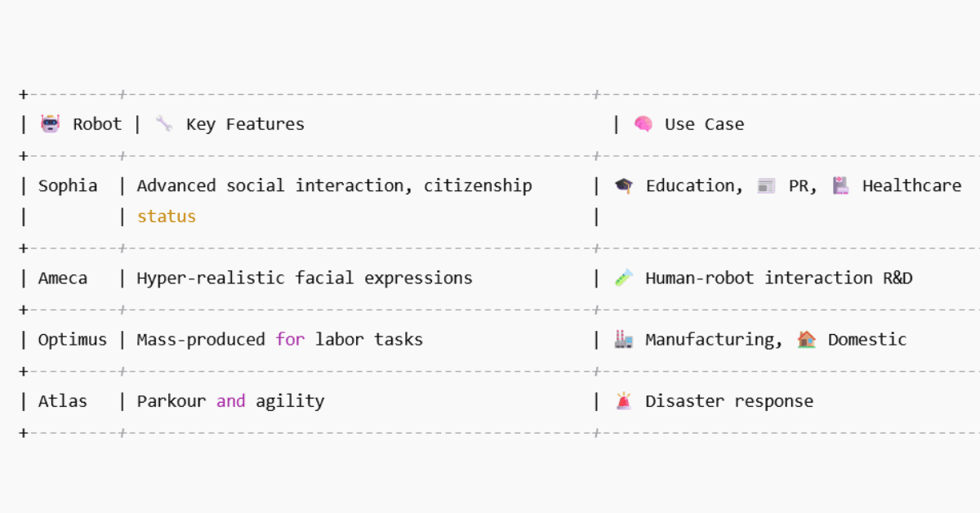Click the robot face emoji in header

[x=51, y=124]
